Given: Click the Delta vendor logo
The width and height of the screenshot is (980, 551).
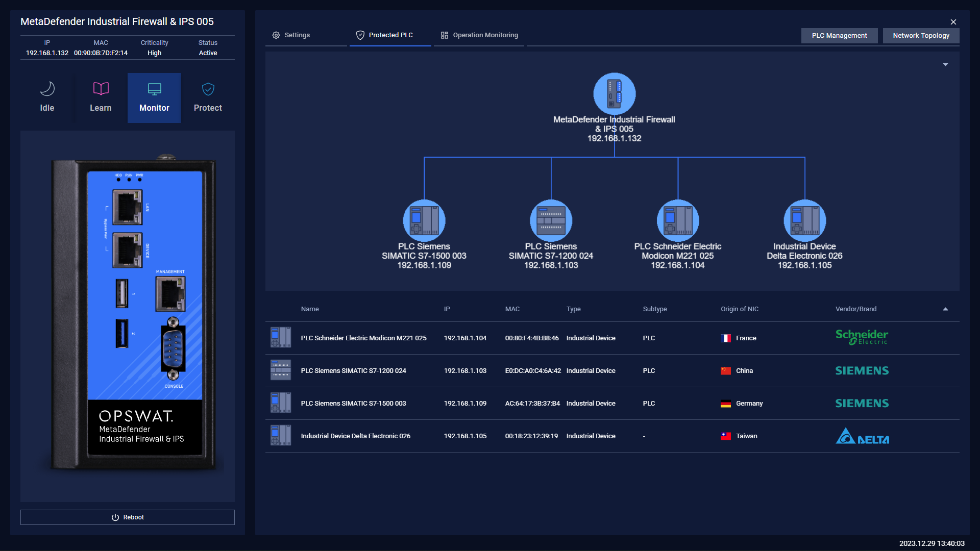Looking at the screenshot, I should pos(862,436).
